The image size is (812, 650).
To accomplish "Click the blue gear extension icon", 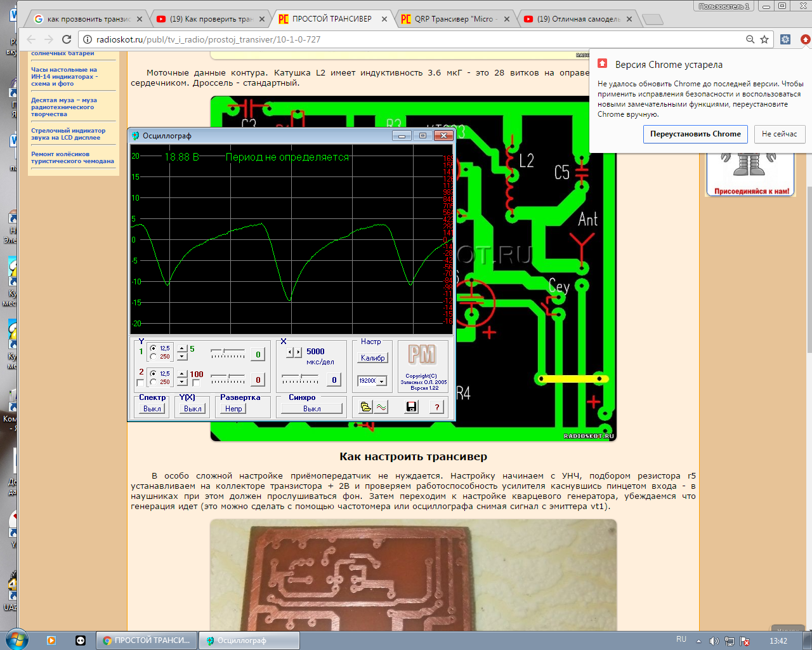I will pos(785,39).
